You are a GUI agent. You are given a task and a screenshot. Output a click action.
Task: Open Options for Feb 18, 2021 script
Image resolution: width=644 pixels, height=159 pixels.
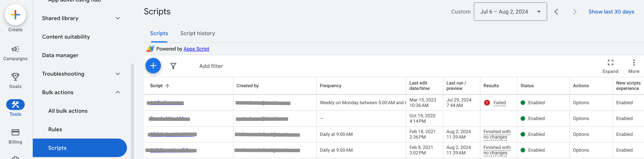[x=581, y=134]
